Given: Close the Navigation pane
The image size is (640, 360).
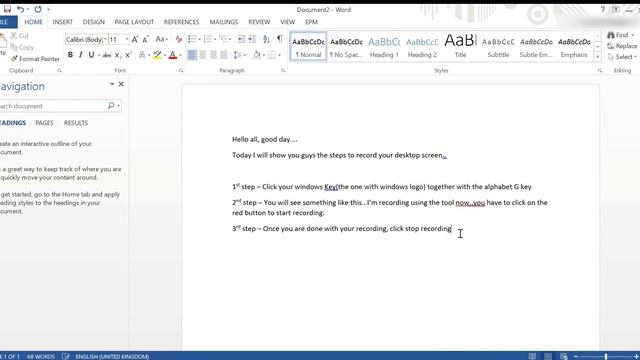Looking at the screenshot, I should tap(121, 84).
